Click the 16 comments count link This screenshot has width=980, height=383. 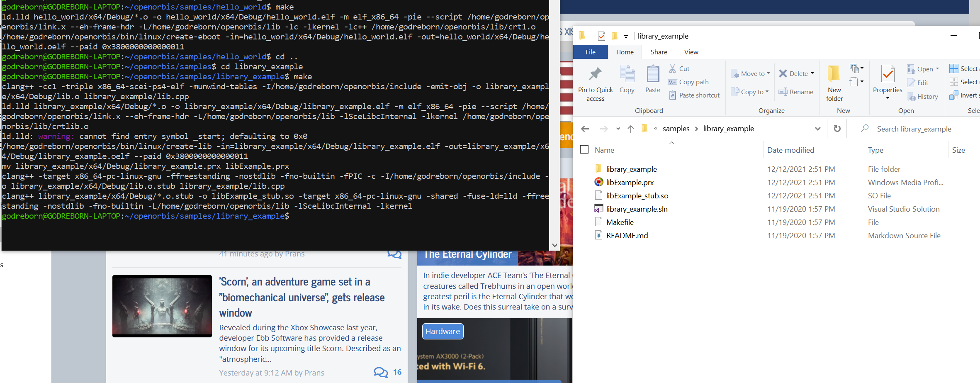[x=397, y=372]
